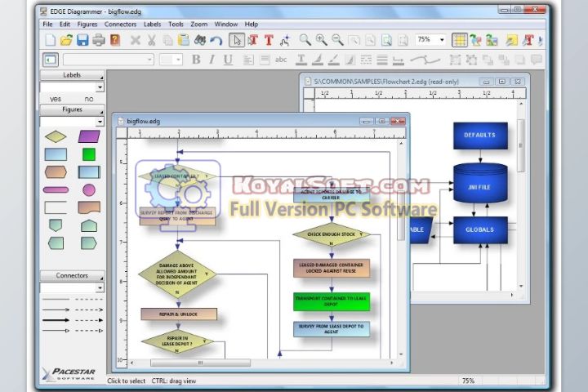This screenshot has width=588, height=392.
Task: Toggle Bold formatting
Action: point(196,60)
